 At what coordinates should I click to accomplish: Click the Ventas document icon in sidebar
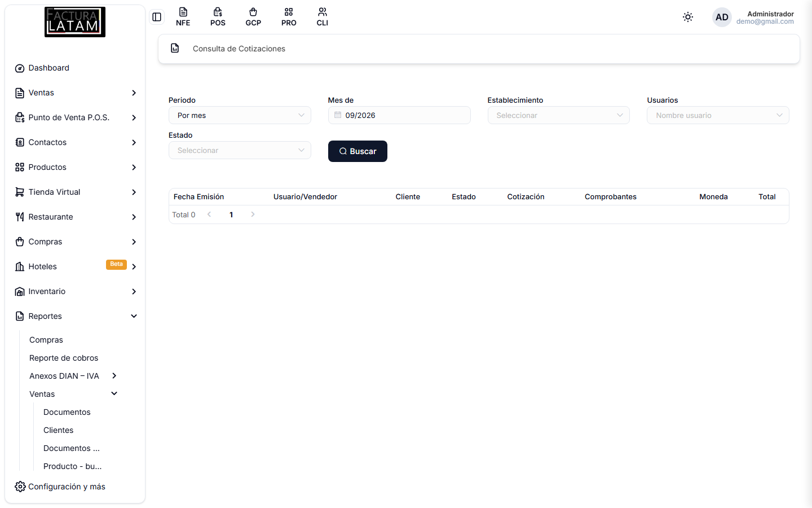[x=20, y=93]
